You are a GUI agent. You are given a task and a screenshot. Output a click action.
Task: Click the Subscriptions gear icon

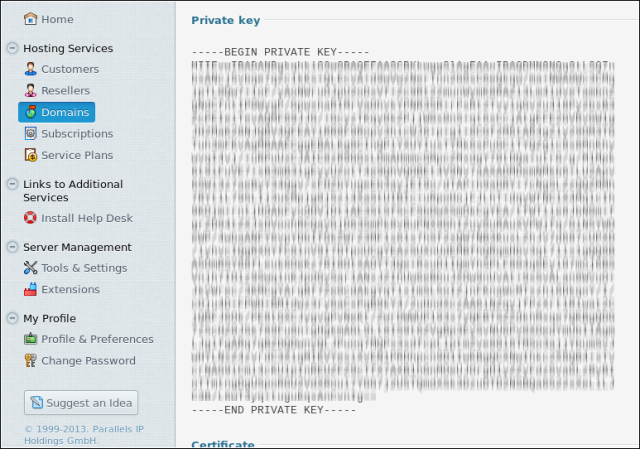[x=30, y=133]
